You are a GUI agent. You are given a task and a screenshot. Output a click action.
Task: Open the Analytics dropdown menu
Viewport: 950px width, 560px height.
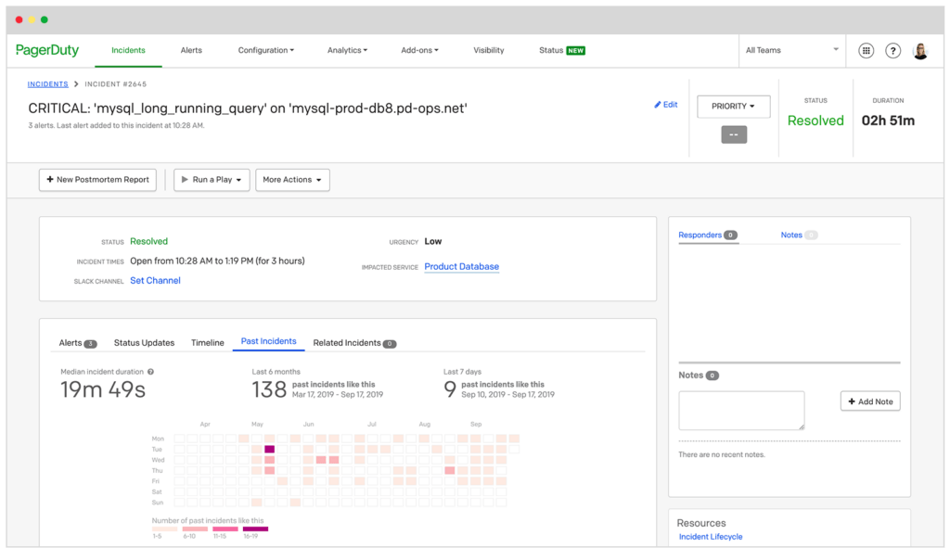[x=347, y=50]
